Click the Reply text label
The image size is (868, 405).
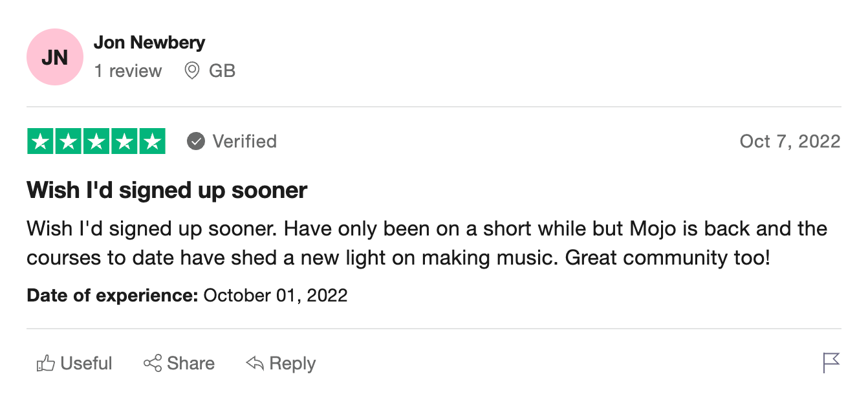292,364
